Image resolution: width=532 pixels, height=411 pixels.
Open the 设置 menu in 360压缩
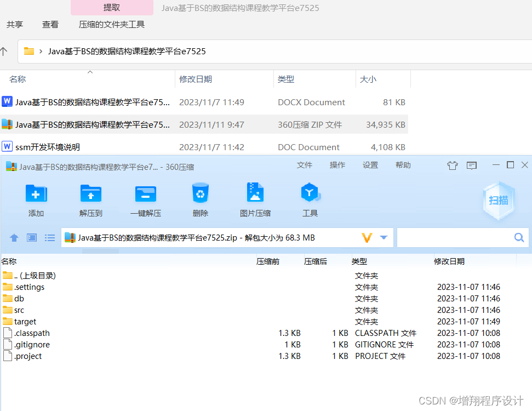370,164
